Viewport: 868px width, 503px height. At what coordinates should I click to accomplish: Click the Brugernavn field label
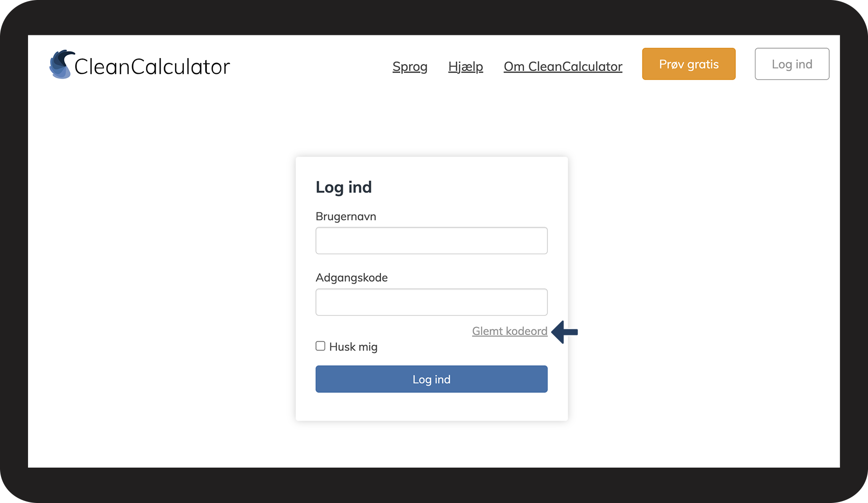(346, 216)
